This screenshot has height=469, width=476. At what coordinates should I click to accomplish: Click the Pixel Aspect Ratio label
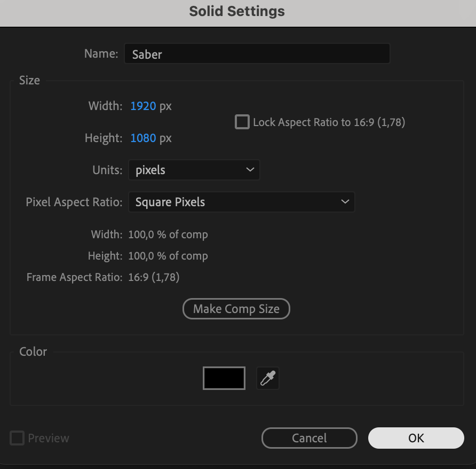74,202
